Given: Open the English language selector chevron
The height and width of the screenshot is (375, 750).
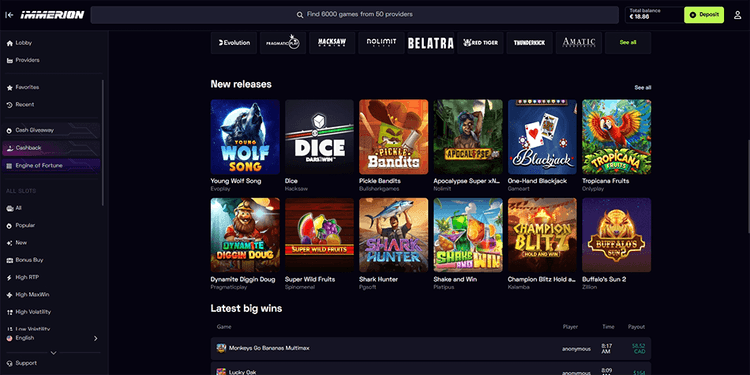Looking at the screenshot, I should pos(95,338).
